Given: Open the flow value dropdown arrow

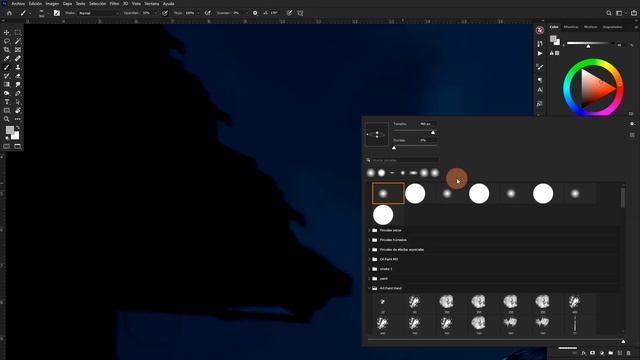Looking at the screenshot, I should [x=198, y=13].
